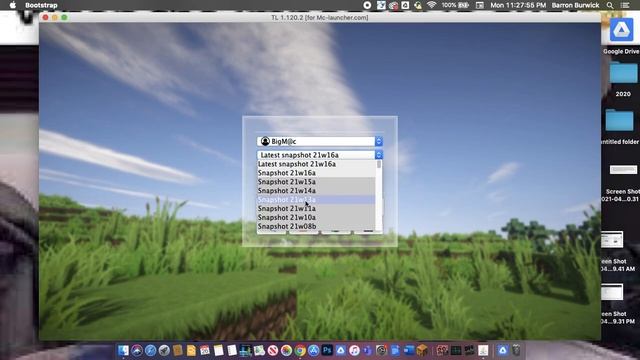Pick Snapshot 21w11a from the list
Image resolution: width=640 pixels, height=360 pixels.
click(x=316, y=209)
